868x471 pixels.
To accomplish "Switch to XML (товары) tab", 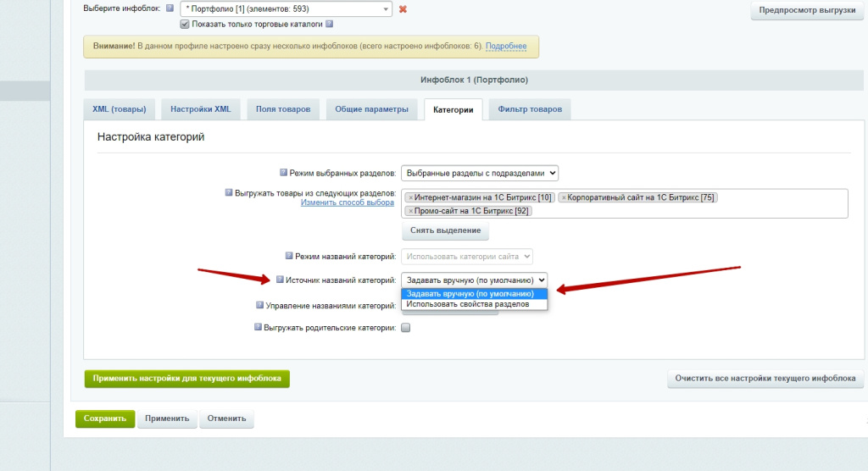I will (x=119, y=109).
